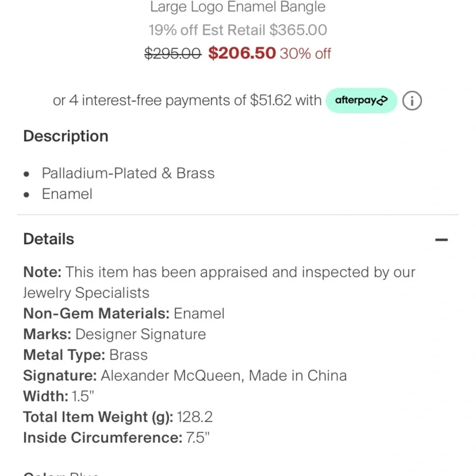476x476 pixels.
Task: Click the Description section heading
Action: tap(66, 136)
